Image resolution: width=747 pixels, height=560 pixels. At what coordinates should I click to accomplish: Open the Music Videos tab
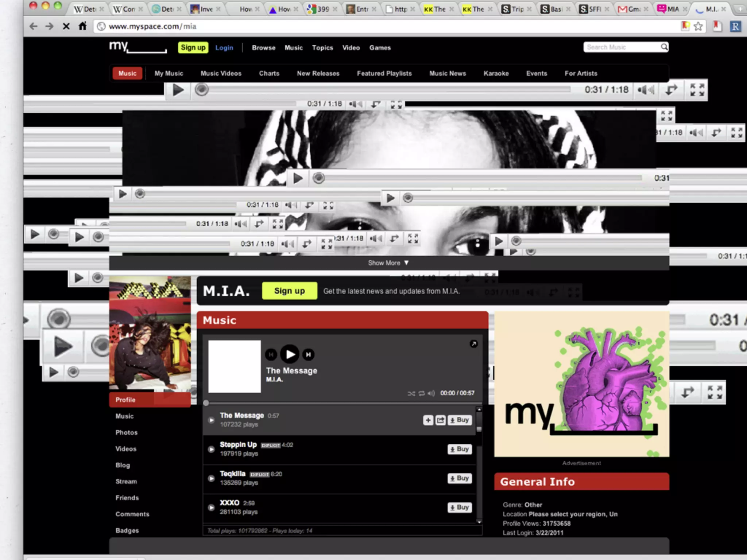coord(221,73)
